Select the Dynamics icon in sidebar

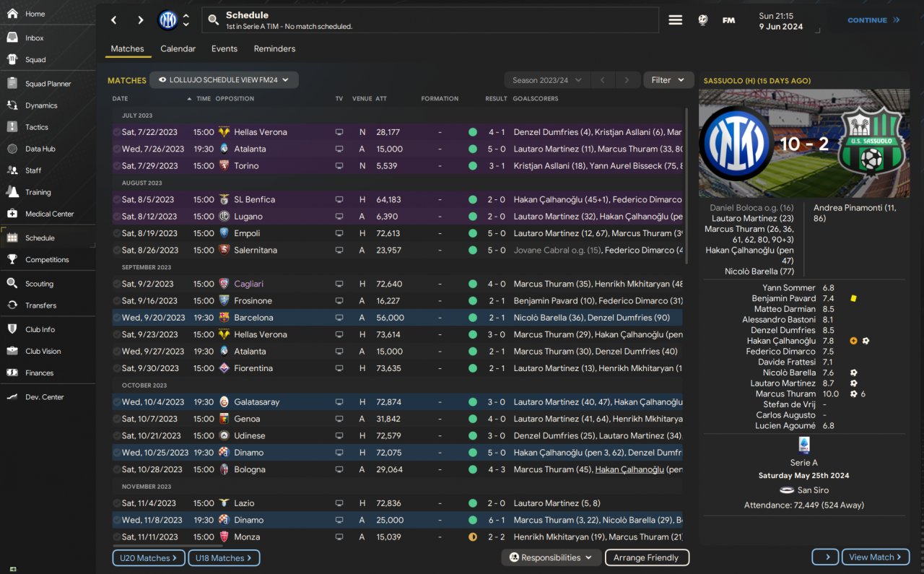click(12, 105)
